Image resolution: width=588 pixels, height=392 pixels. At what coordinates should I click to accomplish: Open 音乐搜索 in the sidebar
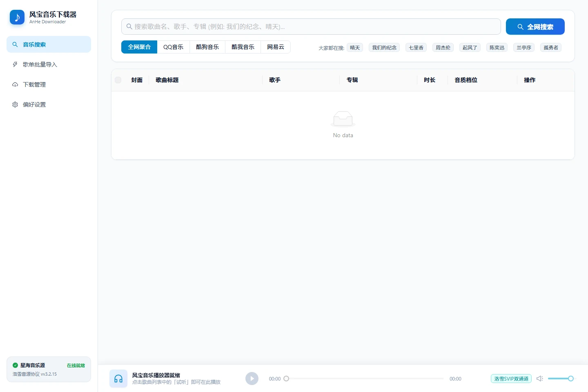[x=49, y=44]
